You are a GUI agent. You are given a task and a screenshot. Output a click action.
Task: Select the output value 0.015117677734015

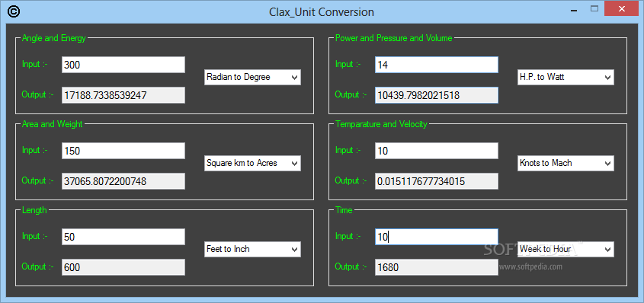tap(437, 181)
